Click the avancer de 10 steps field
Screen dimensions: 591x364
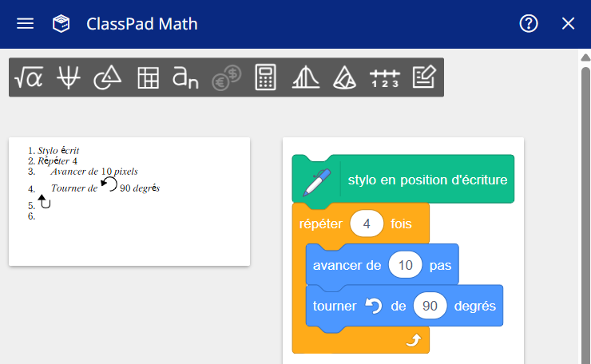pos(406,265)
